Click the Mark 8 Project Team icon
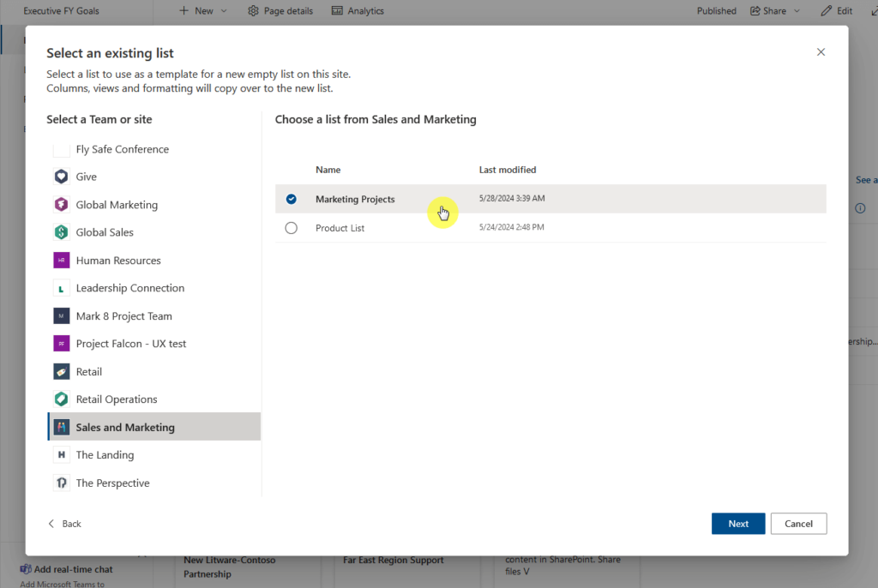The height and width of the screenshot is (588, 878). 61,315
